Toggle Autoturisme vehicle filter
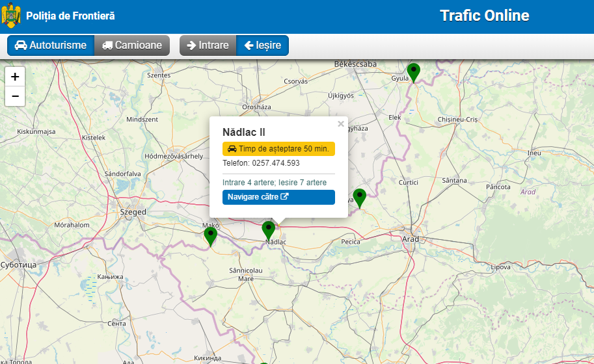 (x=51, y=45)
